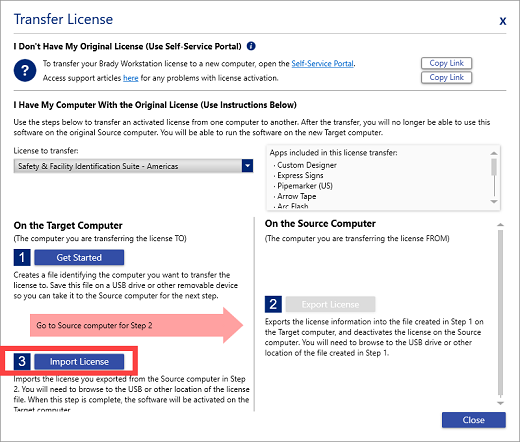This screenshot has height=442, width=520.
Task: Click the Close button
Action: (474, 420)
